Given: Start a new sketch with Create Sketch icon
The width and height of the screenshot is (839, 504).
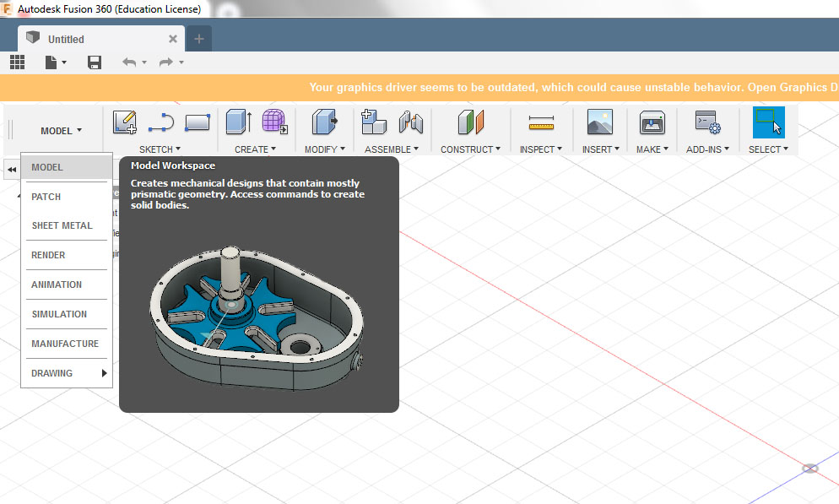Looking at the screenshot, I should tap(125, 122).
